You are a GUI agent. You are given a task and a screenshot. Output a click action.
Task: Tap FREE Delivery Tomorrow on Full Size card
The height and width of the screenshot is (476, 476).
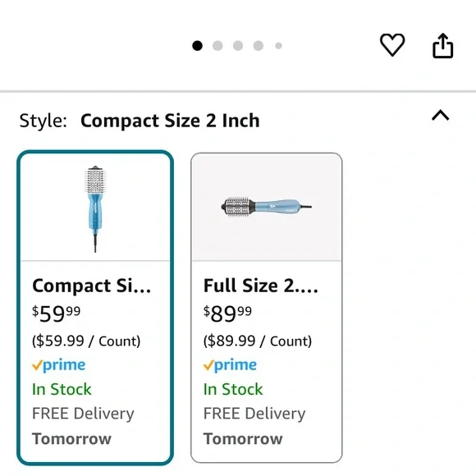coord(254,426)
